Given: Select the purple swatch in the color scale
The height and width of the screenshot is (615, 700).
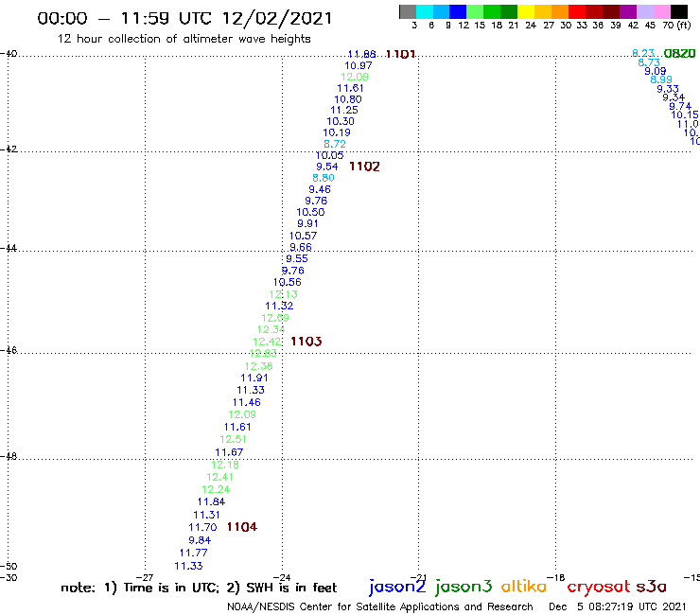Looking at the screenshot, I should pos(628,11).
